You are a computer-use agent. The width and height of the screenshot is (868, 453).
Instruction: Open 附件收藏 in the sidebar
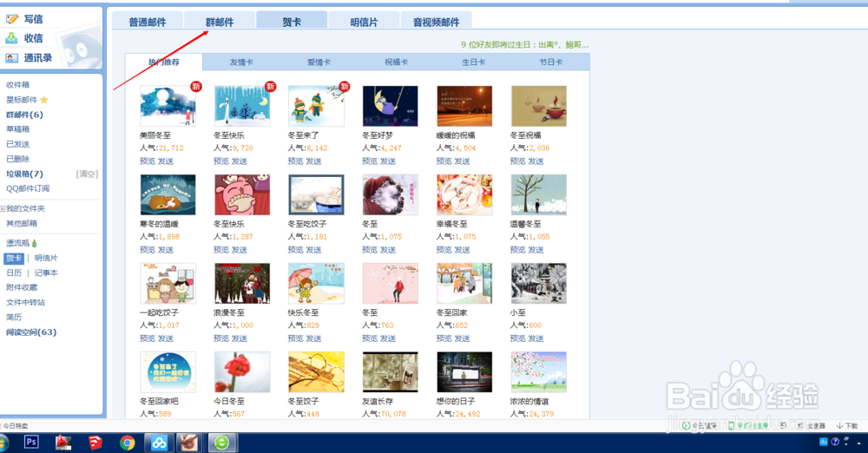[x=22, y=287]
